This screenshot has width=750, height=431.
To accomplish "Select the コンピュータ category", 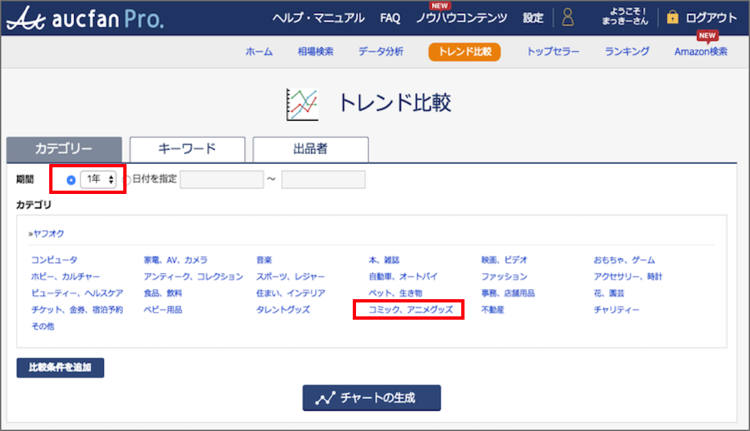I will (54, 260).
